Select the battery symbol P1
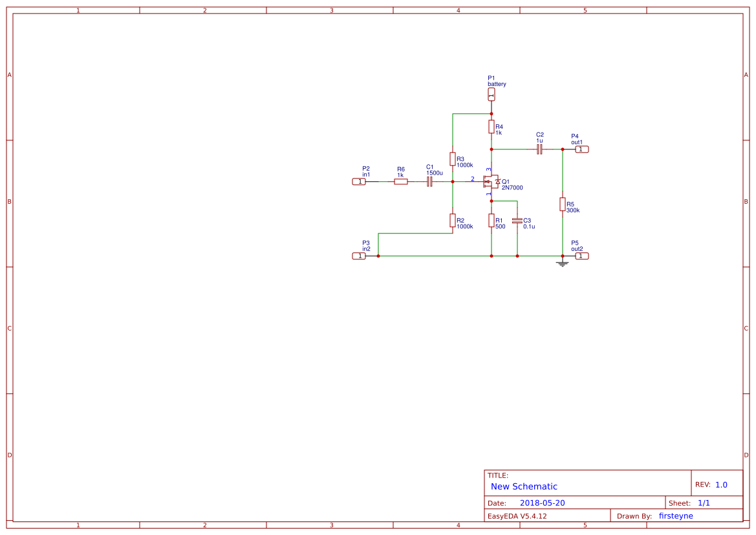 pos(491,94)
